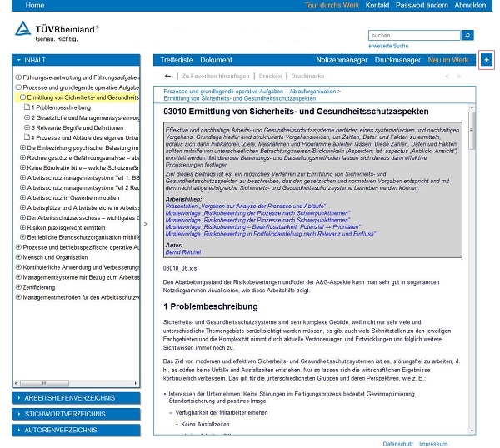Expand Arbeitsschutz in Gewerbeimmobilien node
This screenshot has width=500, height=448.
click(22, 197)
